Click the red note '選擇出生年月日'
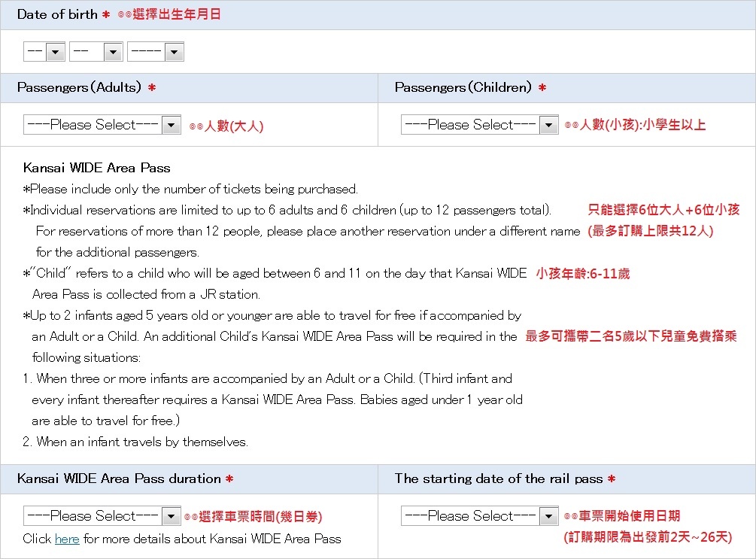The width and height of the screenshot is (756, 559). pyautogui.click(x=177, y=14)
